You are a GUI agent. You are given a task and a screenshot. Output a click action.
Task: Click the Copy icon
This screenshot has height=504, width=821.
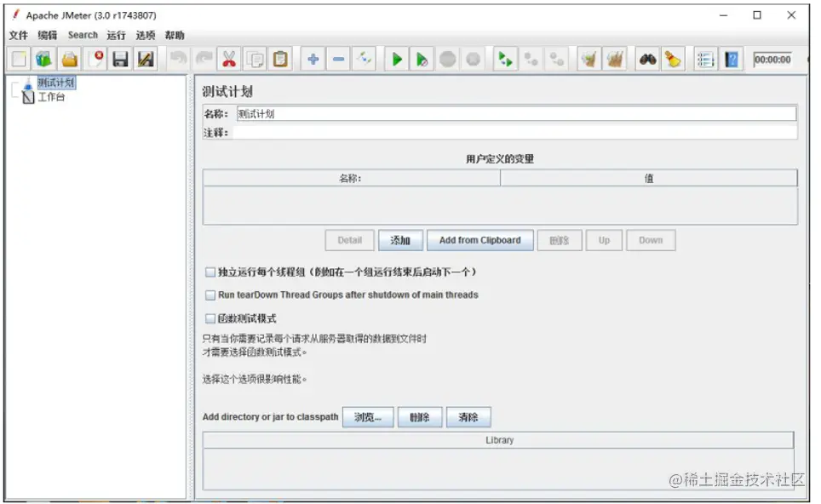[x=255, y=59]
